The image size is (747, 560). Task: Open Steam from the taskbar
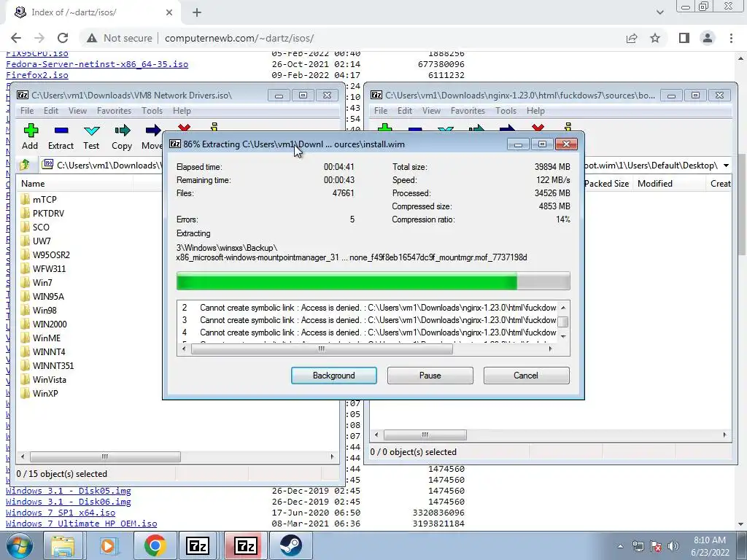291,545
